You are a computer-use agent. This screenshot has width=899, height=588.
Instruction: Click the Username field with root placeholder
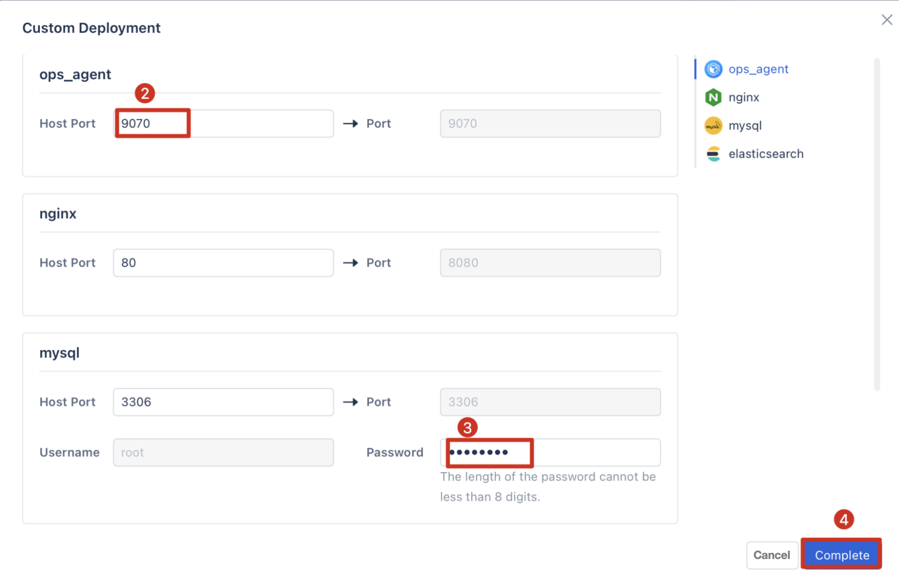pos(223,452)
